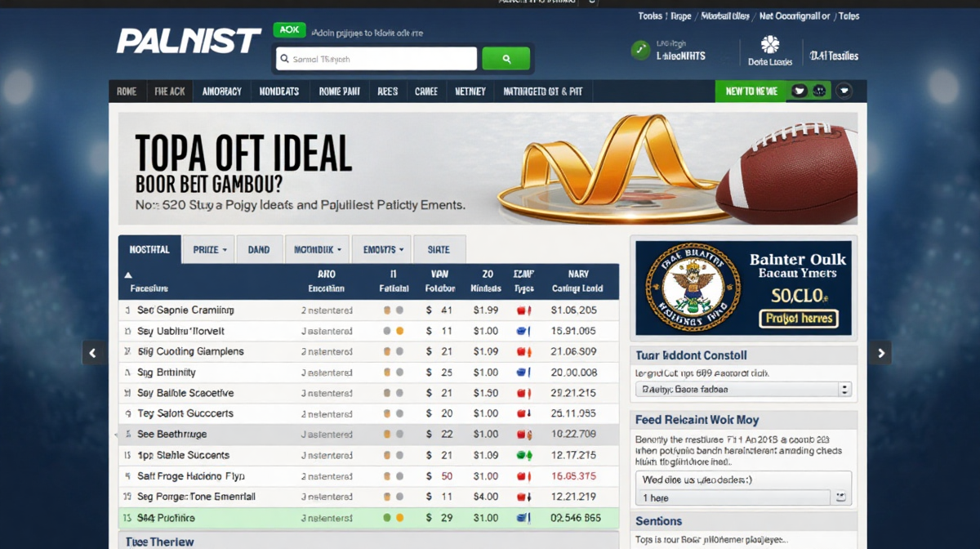This screenshot has height=549, width=980.
Task: Click the blue jersey icon in S44 Protirire row
Action: [523, 518]
